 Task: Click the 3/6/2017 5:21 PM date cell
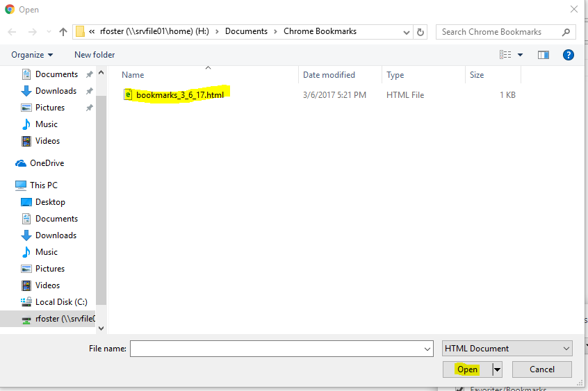[x=334, y=95]
